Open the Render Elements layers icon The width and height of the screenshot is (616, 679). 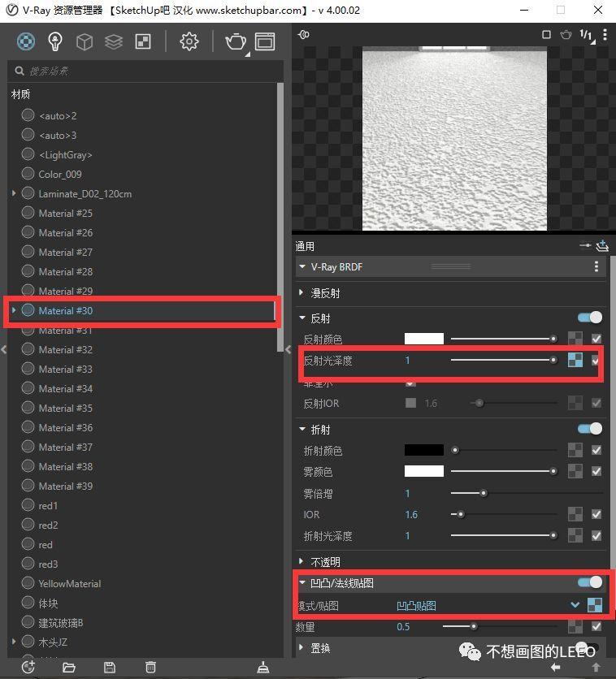tap(114, 42)
